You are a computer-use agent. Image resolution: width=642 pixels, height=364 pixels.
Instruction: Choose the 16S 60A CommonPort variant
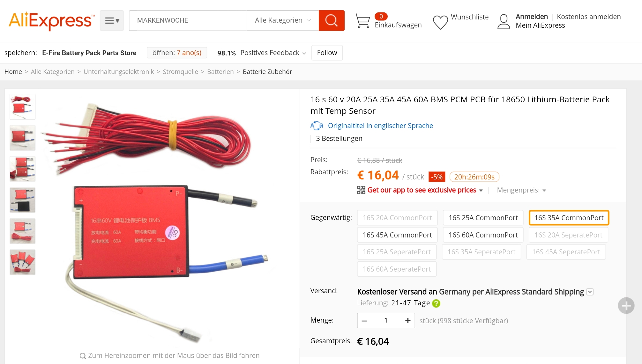(483, 235)
